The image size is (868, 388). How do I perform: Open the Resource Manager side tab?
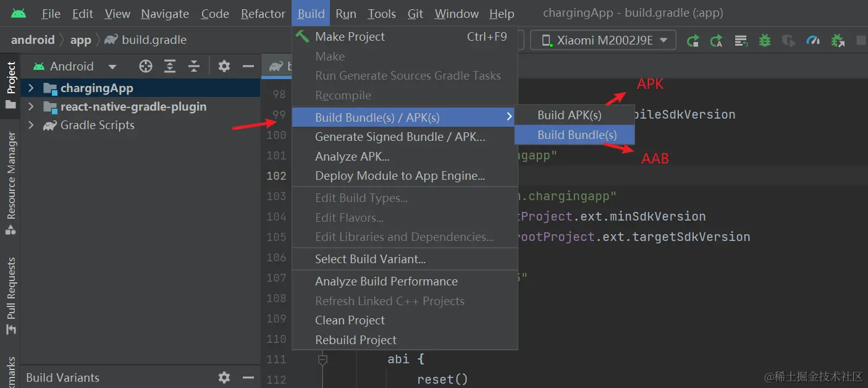[x=11, y=183]
